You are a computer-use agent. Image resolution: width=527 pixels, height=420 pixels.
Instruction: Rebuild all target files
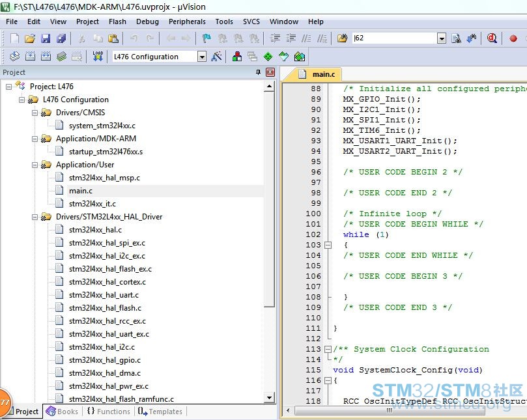click(46, 57)
